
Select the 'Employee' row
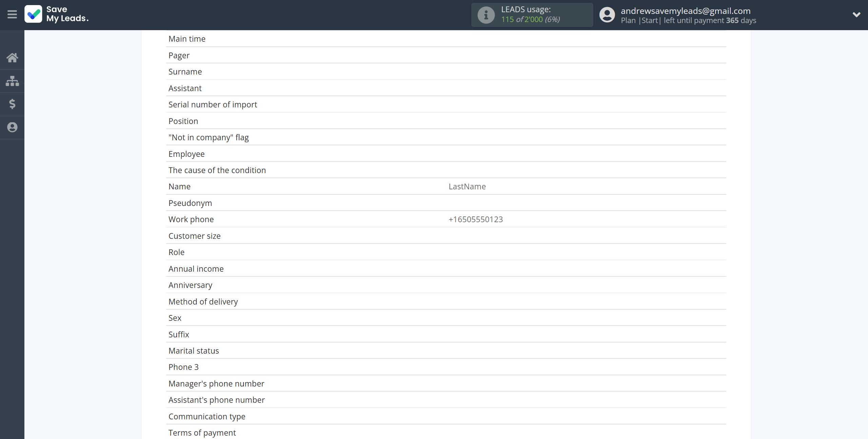pyautogui.click(x=446, y=154)
